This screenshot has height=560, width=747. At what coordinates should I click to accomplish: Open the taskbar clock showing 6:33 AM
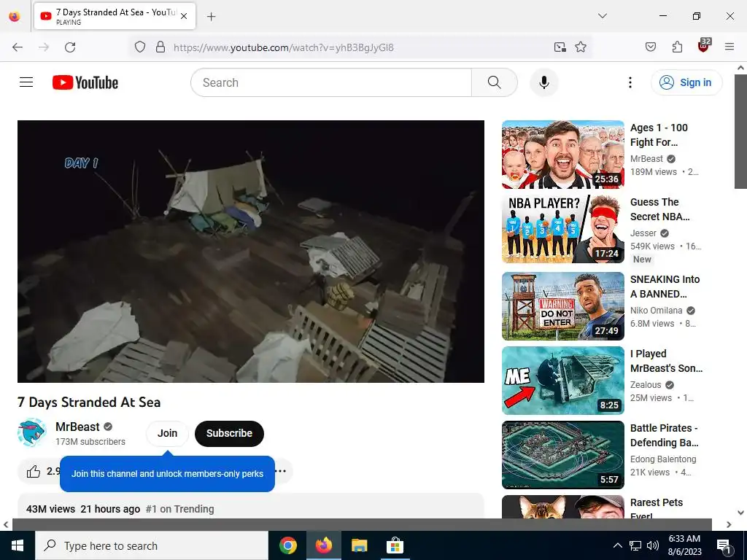click(684, 545)
